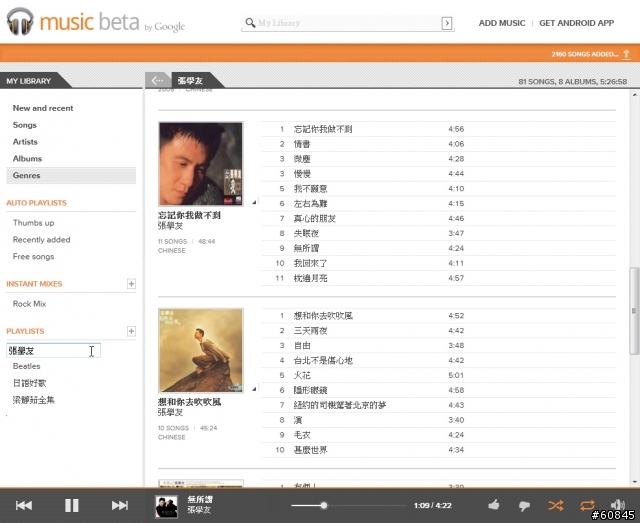Screen dimensions: 640x523
Task: Click scrollbar down arrow
Action: click(635, 482)
